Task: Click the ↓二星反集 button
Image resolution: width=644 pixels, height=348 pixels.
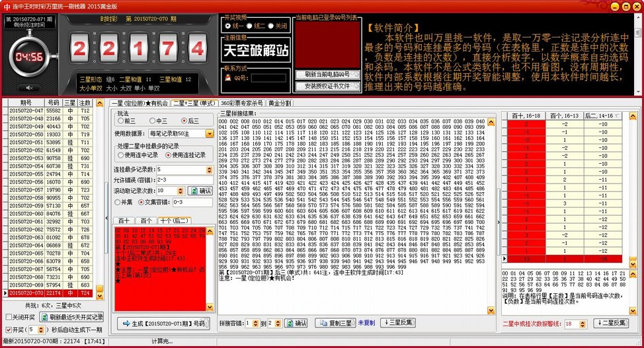Action: (611, 323)
